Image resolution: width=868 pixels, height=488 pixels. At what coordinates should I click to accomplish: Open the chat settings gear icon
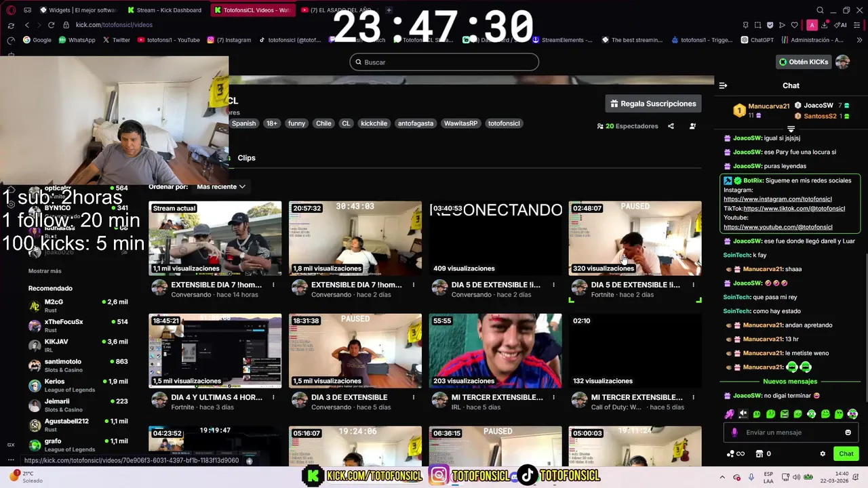click(x=823, y=454)
